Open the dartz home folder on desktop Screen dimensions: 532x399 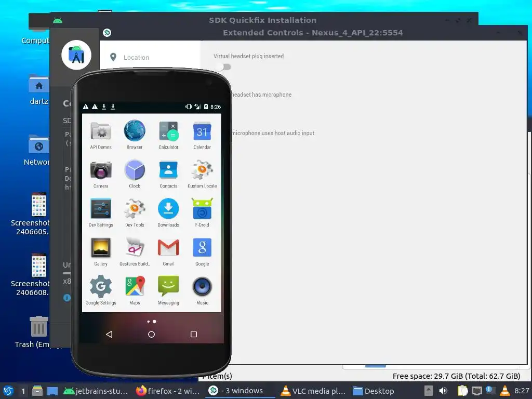tap(38, 90)
